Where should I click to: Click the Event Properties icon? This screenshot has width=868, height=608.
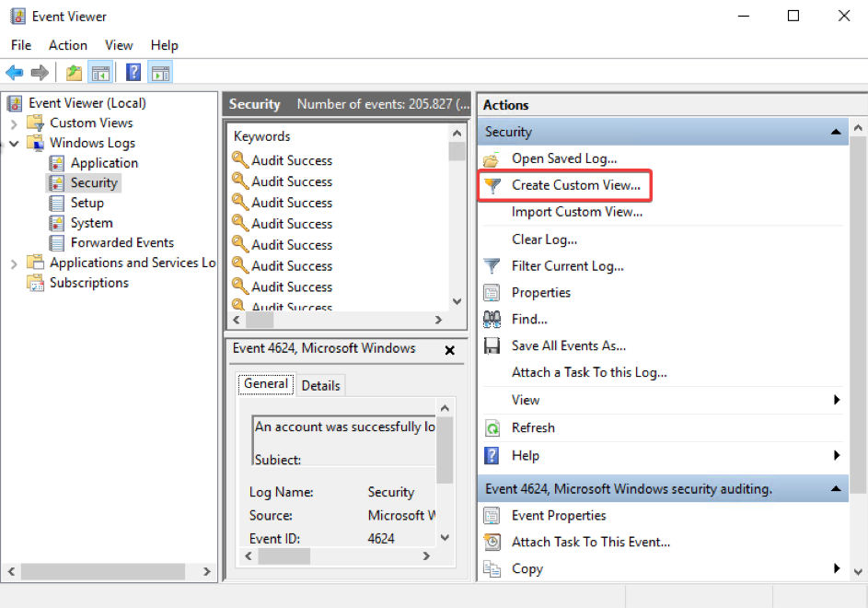[492, 516]
